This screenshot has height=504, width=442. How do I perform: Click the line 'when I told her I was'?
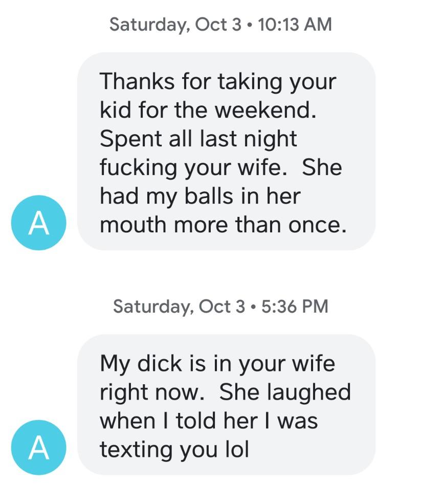point(209,421)
